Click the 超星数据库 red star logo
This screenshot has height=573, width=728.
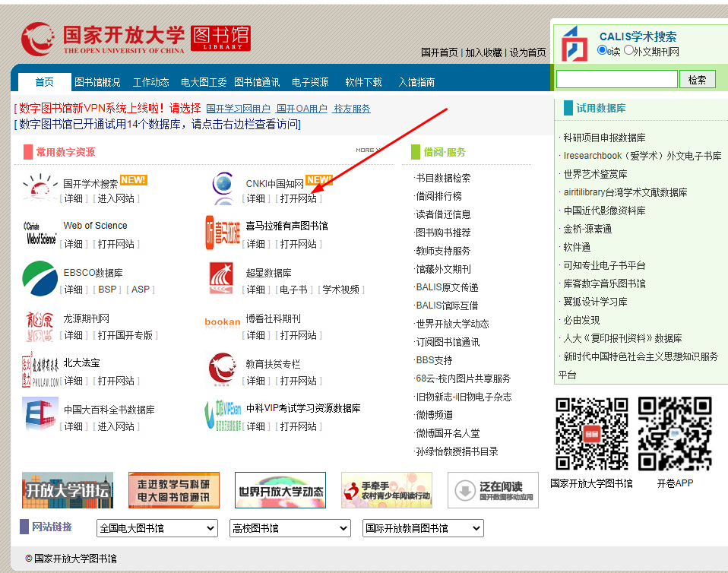click(221, 279)
